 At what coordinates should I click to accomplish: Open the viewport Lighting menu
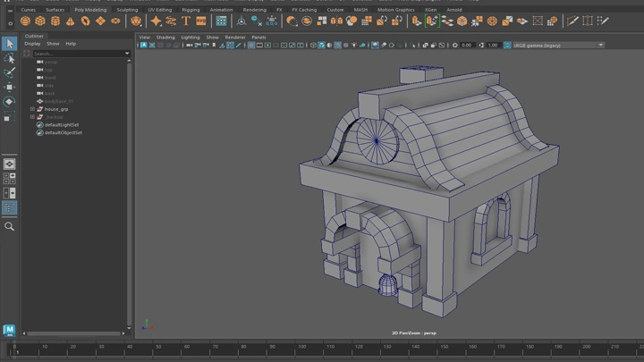pos(191,38)
